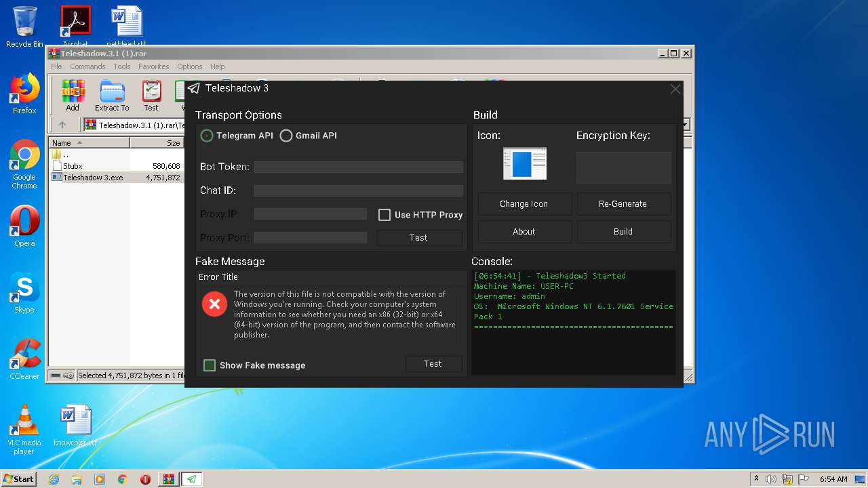Open the VLC media player desktop shortcut
Image resolution: width=868 pixels, height=488 pixels.
24,430
